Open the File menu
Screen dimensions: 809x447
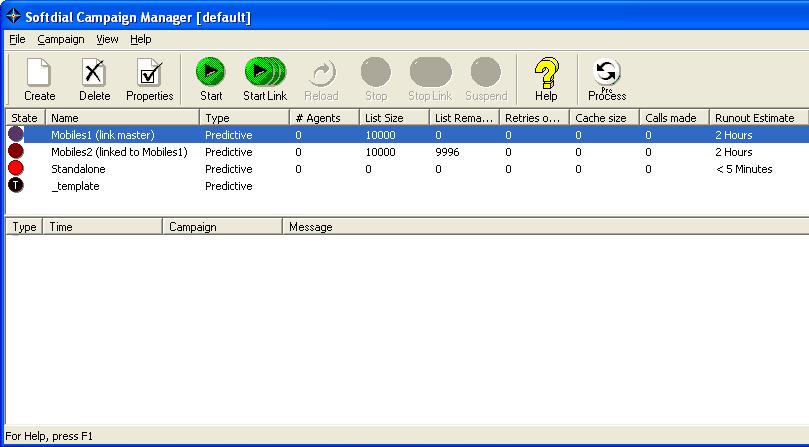[x=17, y=39]
